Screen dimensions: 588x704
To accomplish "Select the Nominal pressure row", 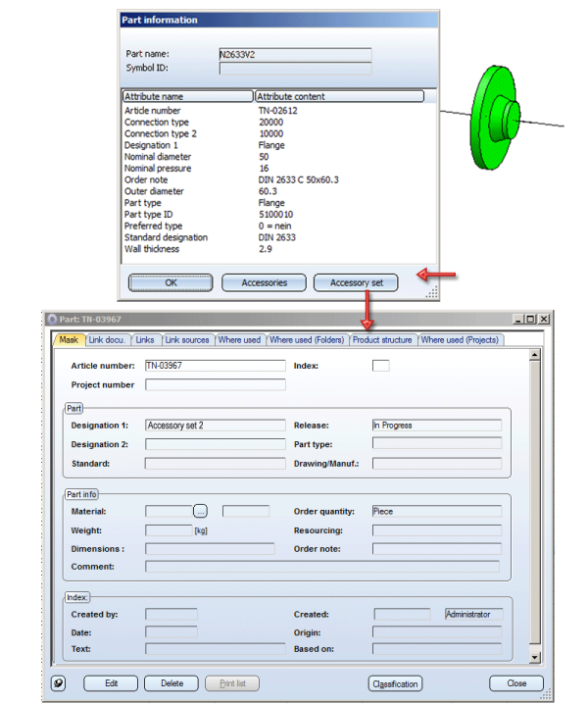I will [x=278, y=169].
